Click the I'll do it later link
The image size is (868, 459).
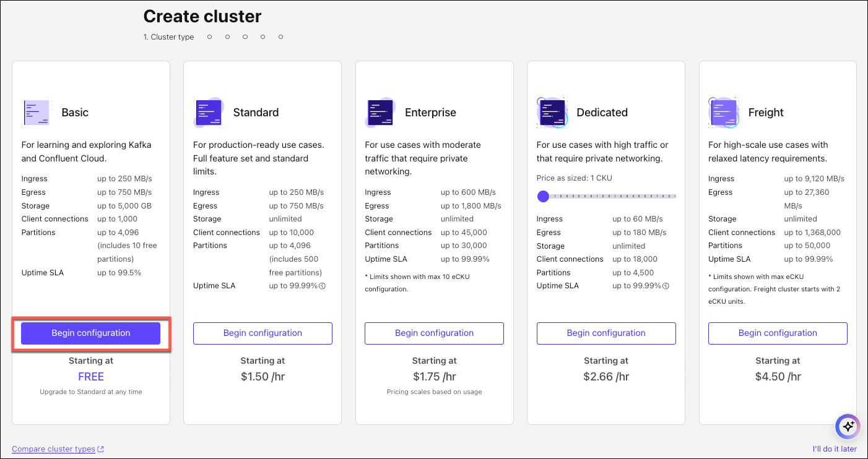click(x=835, y=449)
